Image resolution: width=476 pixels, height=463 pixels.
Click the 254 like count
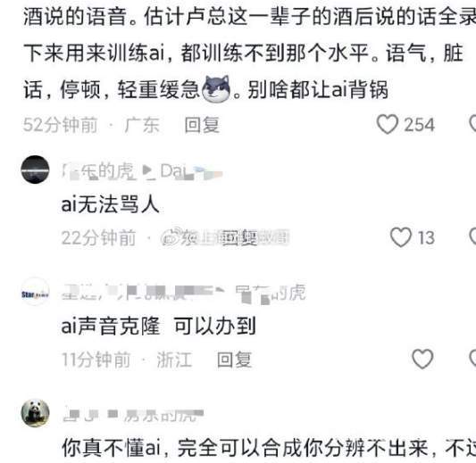(x=419, y=125)
